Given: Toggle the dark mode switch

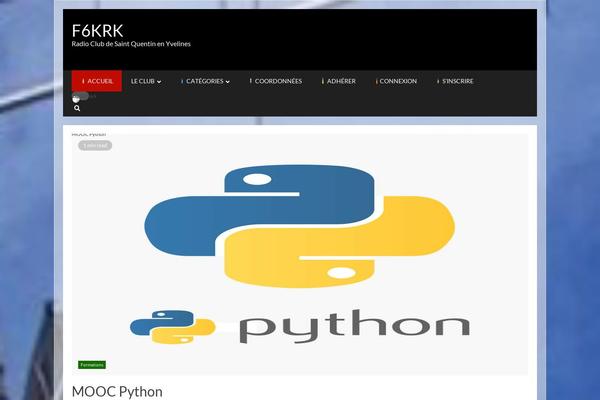Looking at the screenshot, I should point(80,97).
